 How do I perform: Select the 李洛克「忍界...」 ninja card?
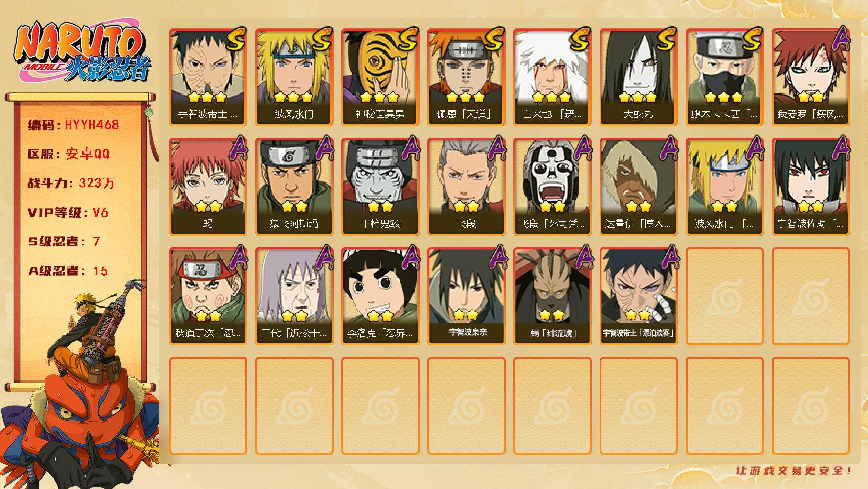coord(380,296)
